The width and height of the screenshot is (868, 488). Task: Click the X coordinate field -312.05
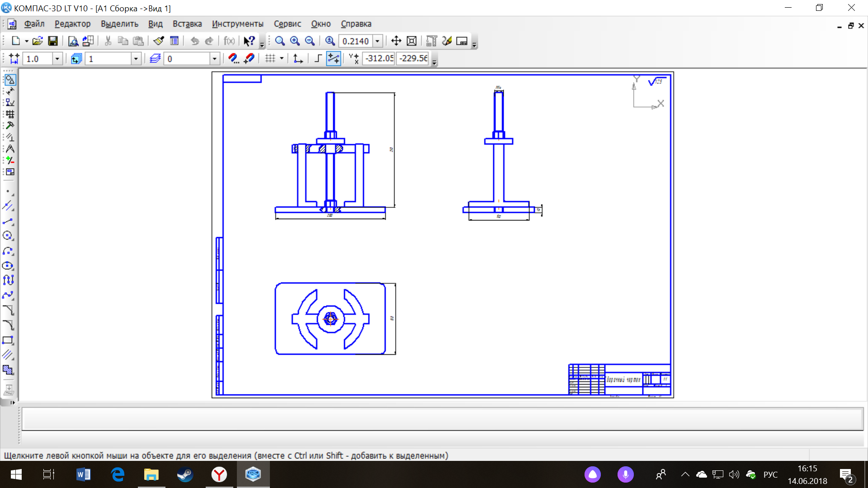pyautogui.click(x=379, y=58)
